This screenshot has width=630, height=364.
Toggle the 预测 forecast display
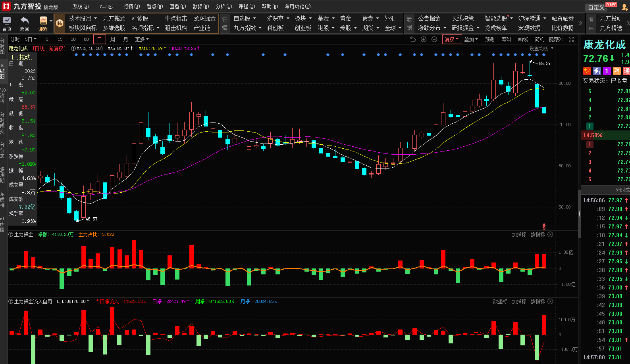(x=490, y=39)
